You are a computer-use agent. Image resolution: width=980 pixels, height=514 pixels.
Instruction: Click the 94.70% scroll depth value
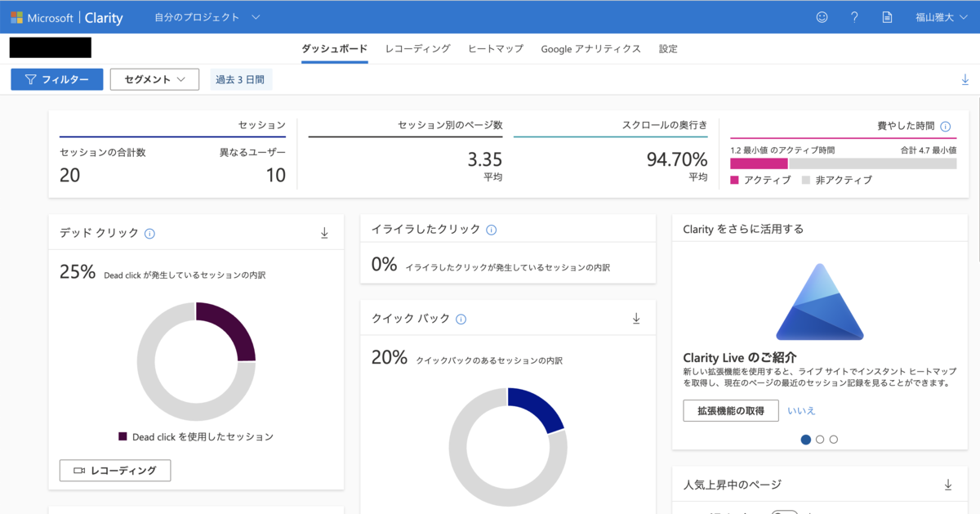click(x=677, y=159)
